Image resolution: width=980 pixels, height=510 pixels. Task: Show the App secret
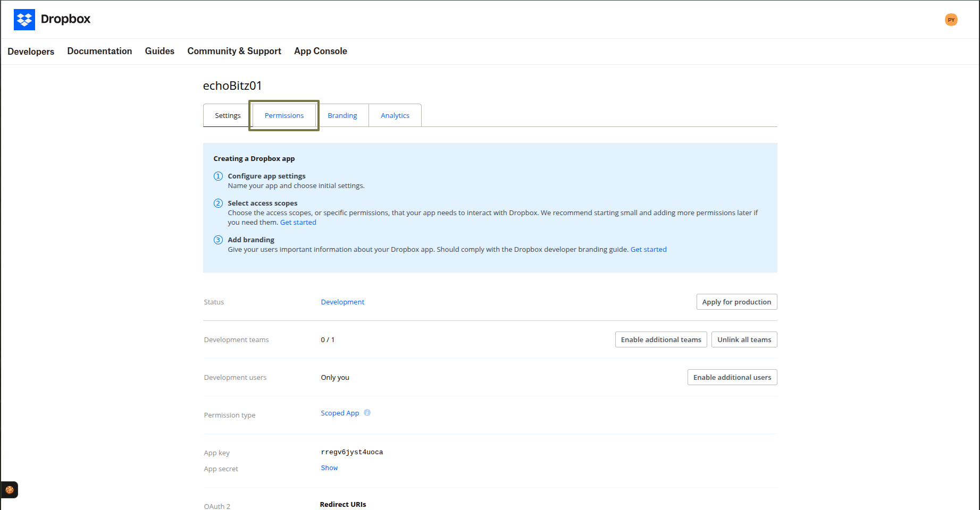(329, 468)
